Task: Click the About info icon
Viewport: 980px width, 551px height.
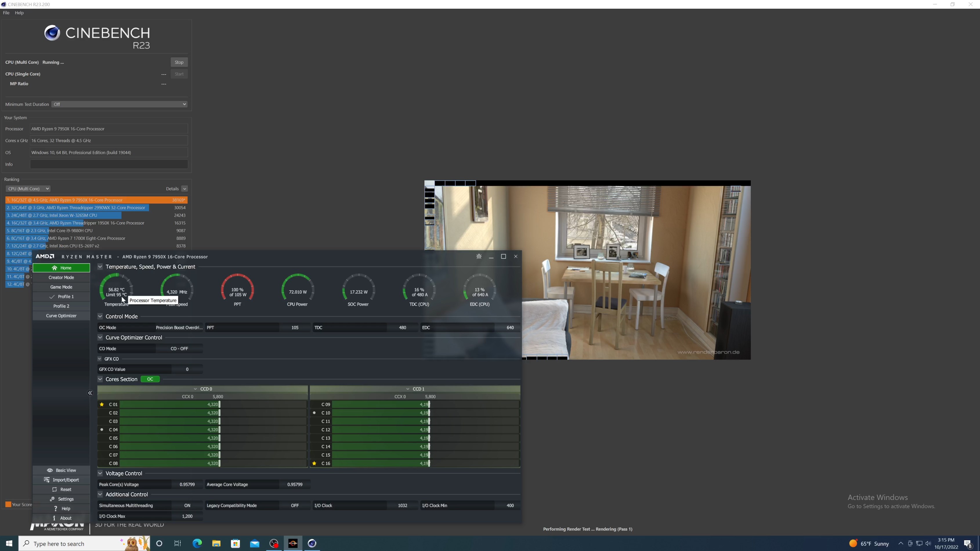Action: 54,518
